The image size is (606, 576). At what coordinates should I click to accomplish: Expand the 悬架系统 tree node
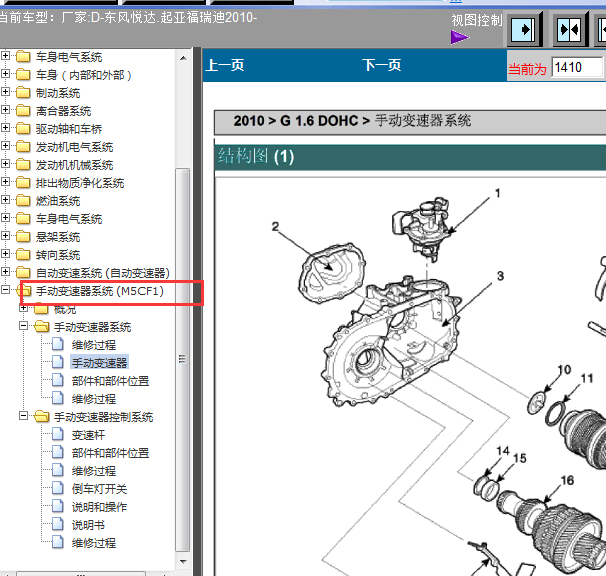click(x=5, y=235)
